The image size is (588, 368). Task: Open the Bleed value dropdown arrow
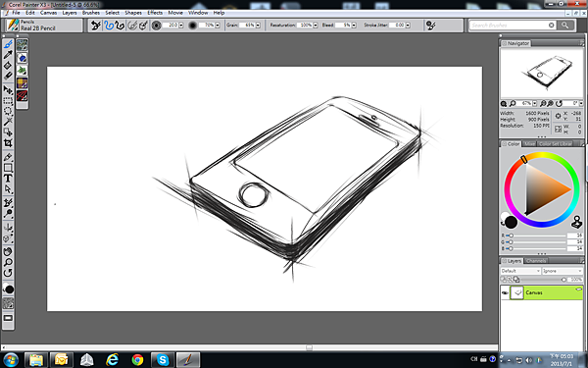354,26
